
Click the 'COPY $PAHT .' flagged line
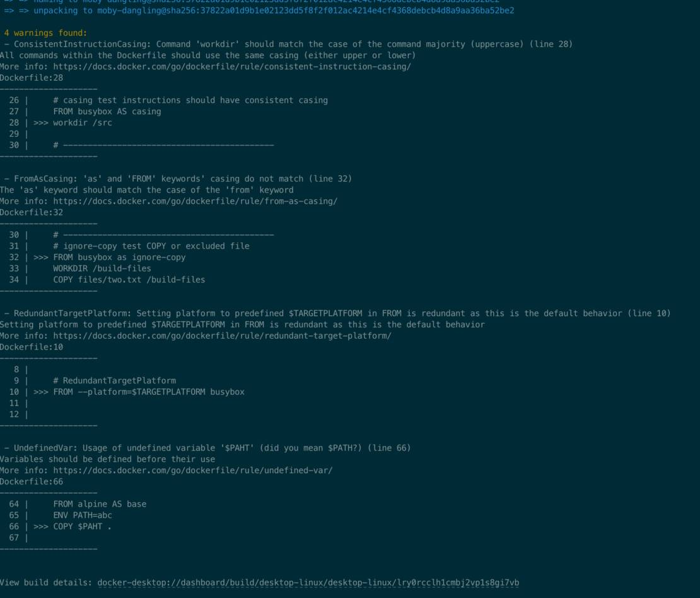(x=82, y=527)
